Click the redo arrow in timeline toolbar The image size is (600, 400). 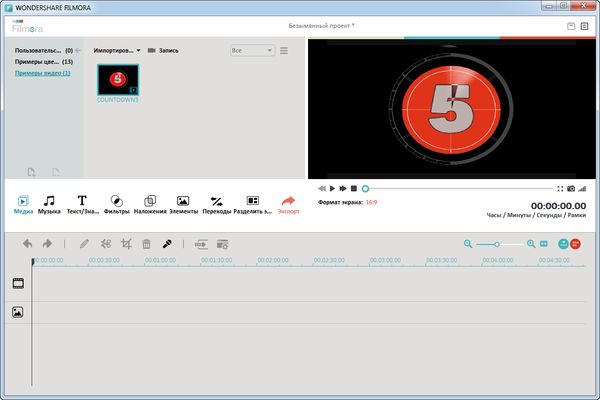click(x=47, y=243)
